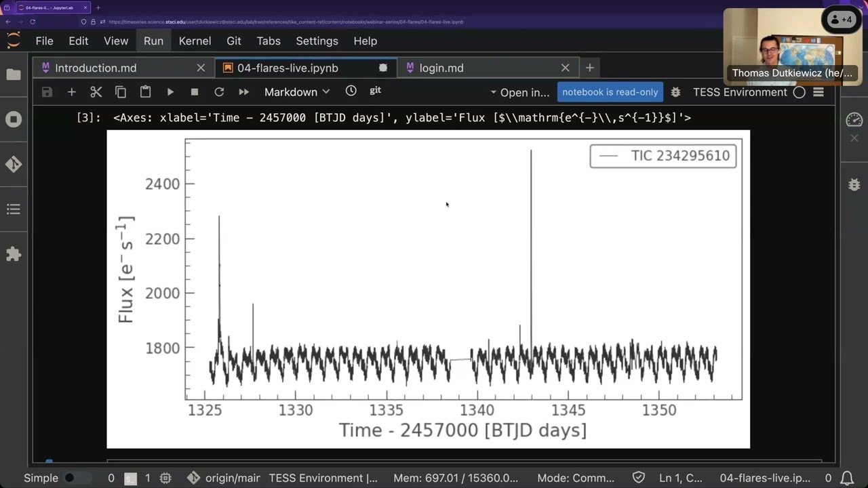
Task: Click 04-flares-live.ipynb name in status bar
Action: click(x=765, y=478)
